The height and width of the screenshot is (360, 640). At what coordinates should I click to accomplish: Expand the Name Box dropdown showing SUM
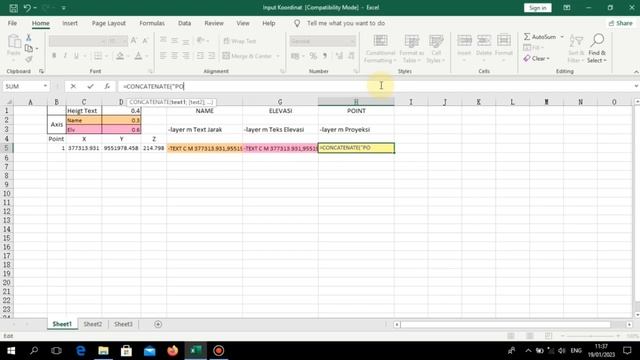point(45,86)
